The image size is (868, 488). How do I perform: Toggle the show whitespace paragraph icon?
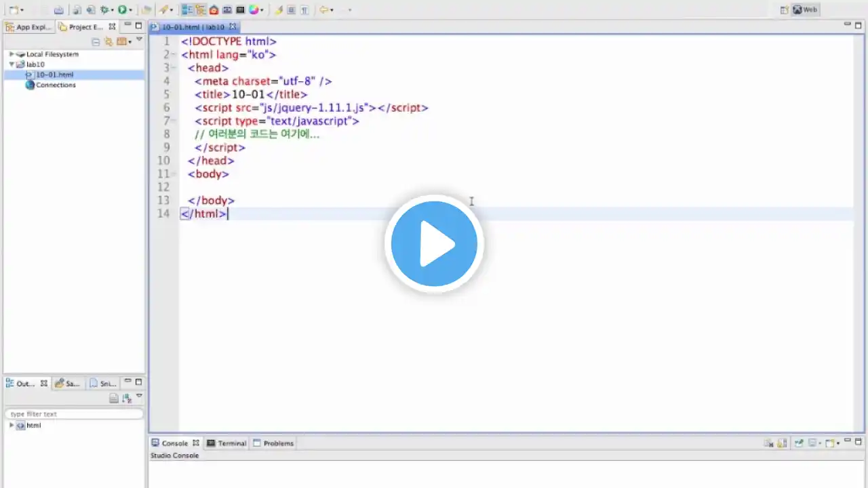304,10
